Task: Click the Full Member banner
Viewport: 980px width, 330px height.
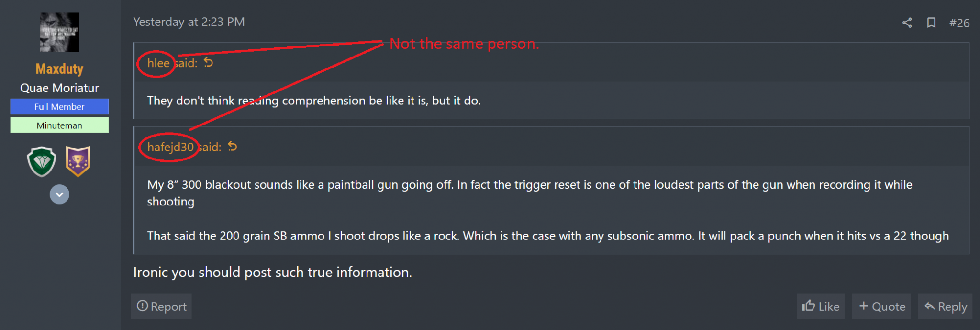Action: (x=59, y=107)
